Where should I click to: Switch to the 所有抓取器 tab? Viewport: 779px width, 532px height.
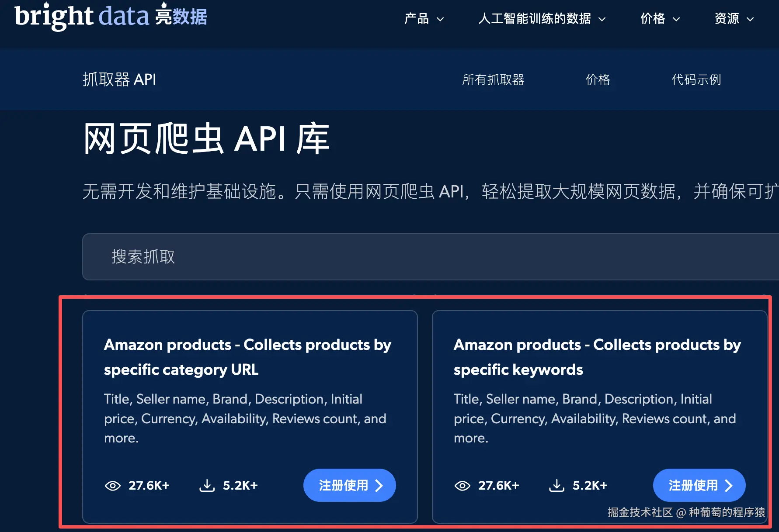[x=493, y=79]
